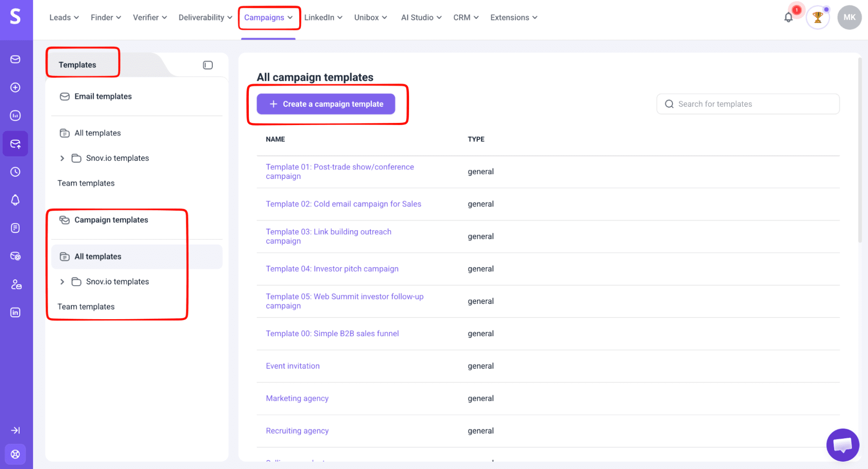Collapse the Templates panel toggle icon
The height and width of the screenshot is (469, 868).
tap(208, 65)
